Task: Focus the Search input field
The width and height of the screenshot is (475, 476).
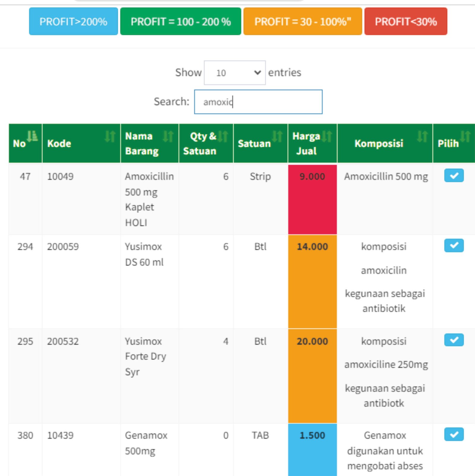Action: pos(258,102)
